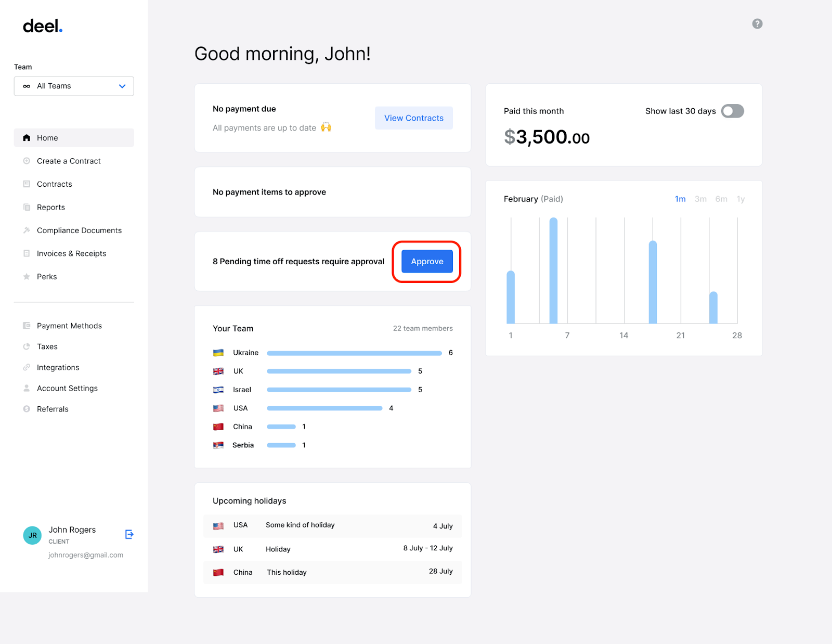
Task: Click the JR avatar circle
Action: pos(32,535)
